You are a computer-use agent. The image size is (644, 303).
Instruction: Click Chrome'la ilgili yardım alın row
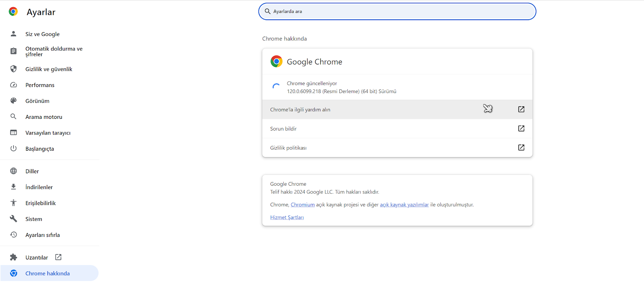click(397, 109)
